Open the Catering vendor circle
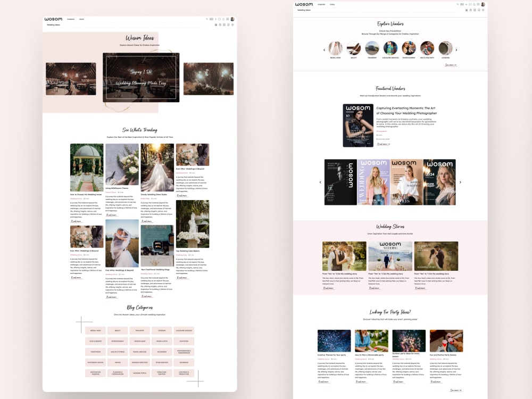This screenshot has width=532, height=399. [445, 48]
